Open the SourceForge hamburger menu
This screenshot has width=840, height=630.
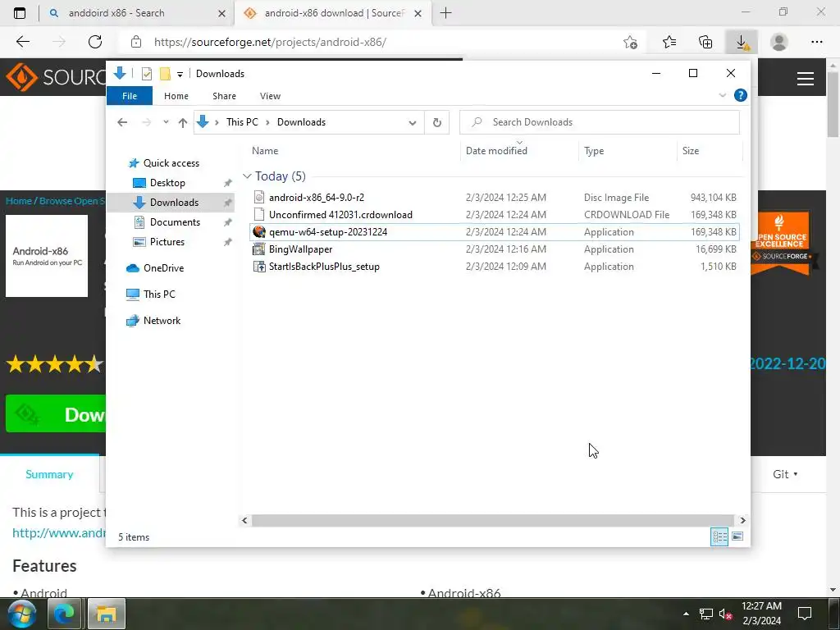point(806,79)
